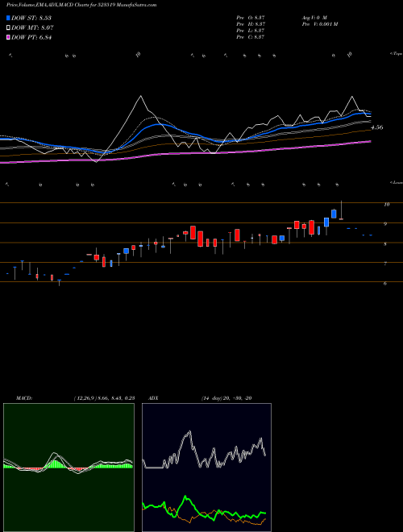
Task: Select the 'DOW PT: 6.84' legend text
Action: pyautogui.click(x=31, y=38)
